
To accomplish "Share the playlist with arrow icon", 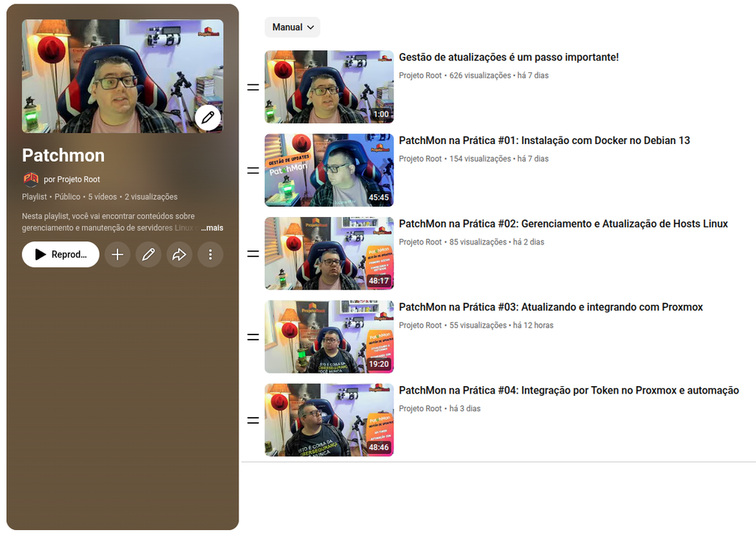I will pyautogui.click(x=179, y=255).
